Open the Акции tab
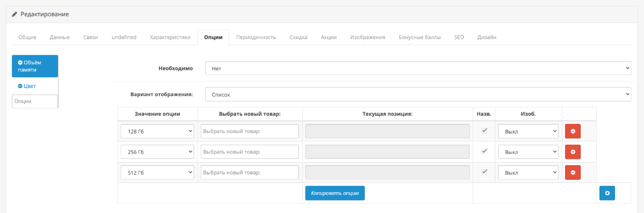 (329, 37)
